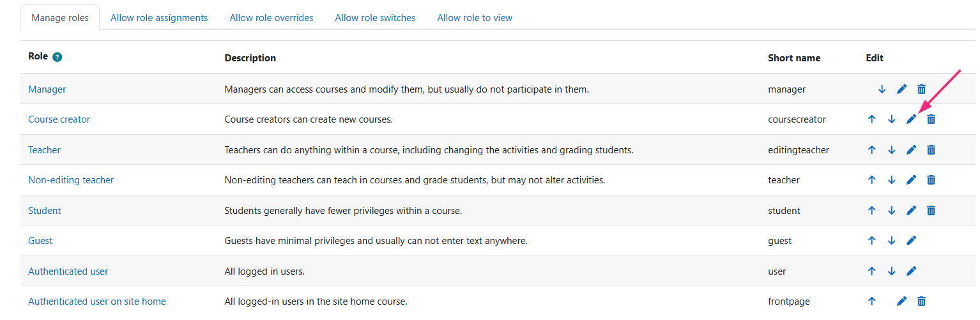Move the Teacher role up
The height and width of the screenshot is (320, 980).
tap(871, 150)
